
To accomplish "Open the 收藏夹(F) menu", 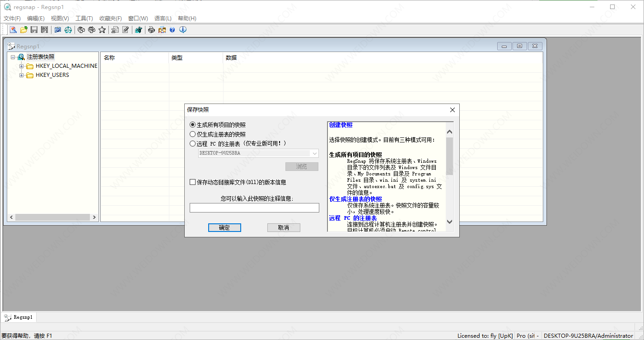I will [x=111, y=19].
